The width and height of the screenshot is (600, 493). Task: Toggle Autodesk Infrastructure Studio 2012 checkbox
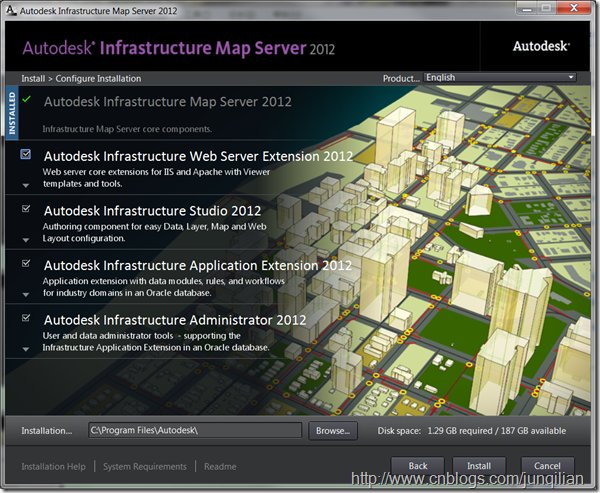point(26,209)
